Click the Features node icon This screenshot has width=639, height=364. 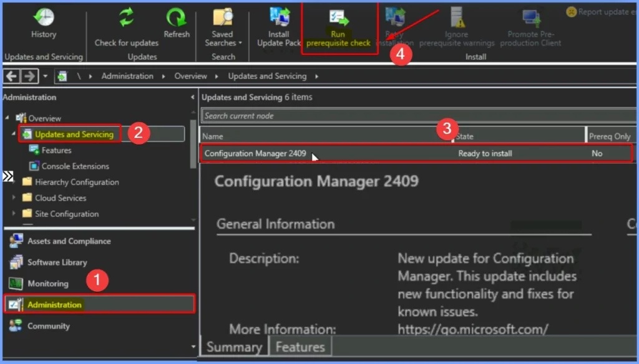pos(34,150)
